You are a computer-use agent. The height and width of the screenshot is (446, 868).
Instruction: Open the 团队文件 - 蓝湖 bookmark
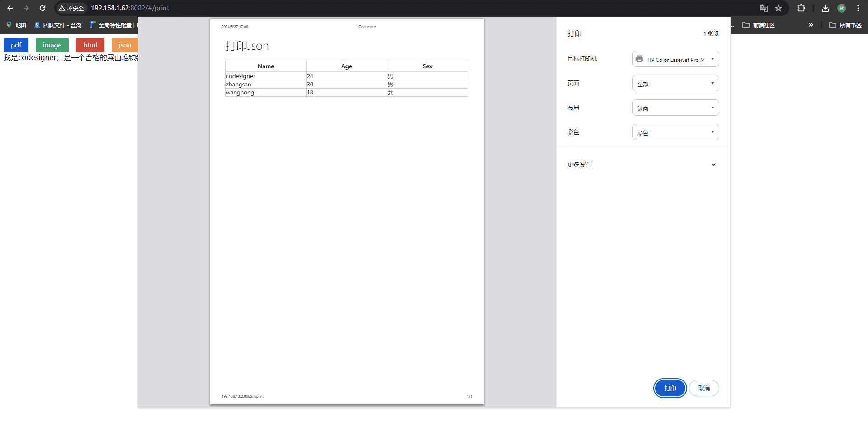58,25
